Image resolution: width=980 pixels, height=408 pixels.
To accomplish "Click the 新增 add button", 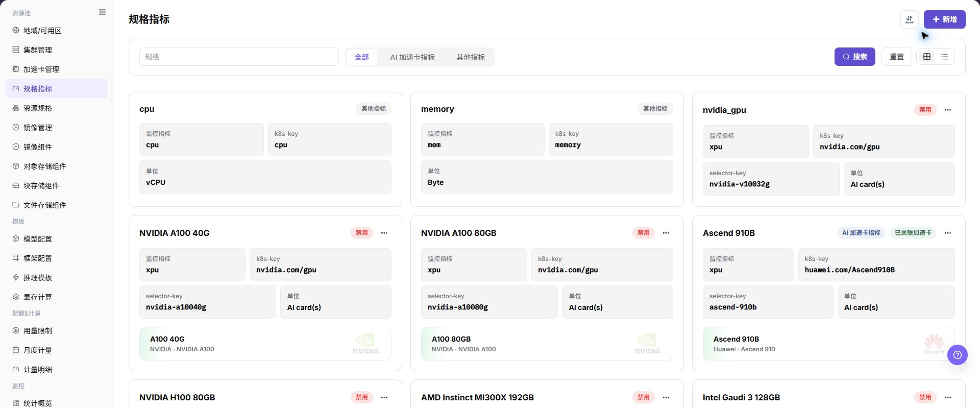I will point(944,19).
